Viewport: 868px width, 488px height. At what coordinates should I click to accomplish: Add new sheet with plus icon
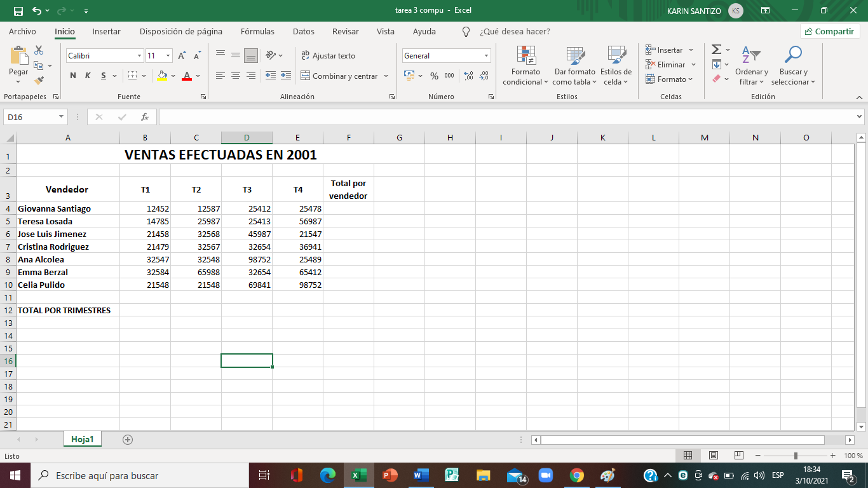pos(128,439)
